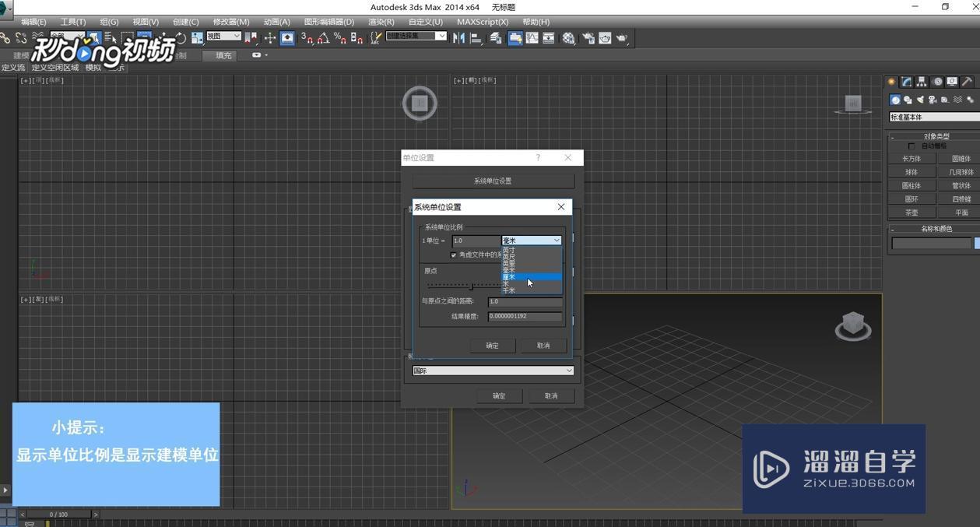Open the 自定义(U) menu

tap(425, 22)
